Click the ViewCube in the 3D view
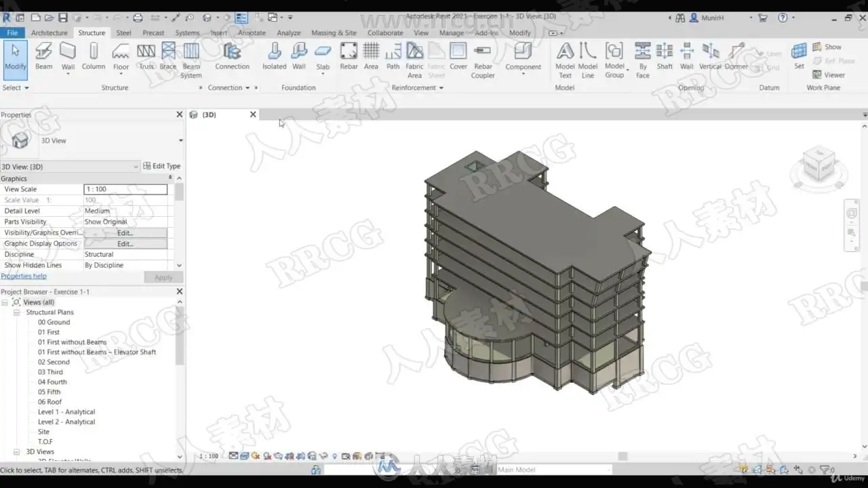The width and height of the screenshot is (868, 488). [x=818, y=165]
